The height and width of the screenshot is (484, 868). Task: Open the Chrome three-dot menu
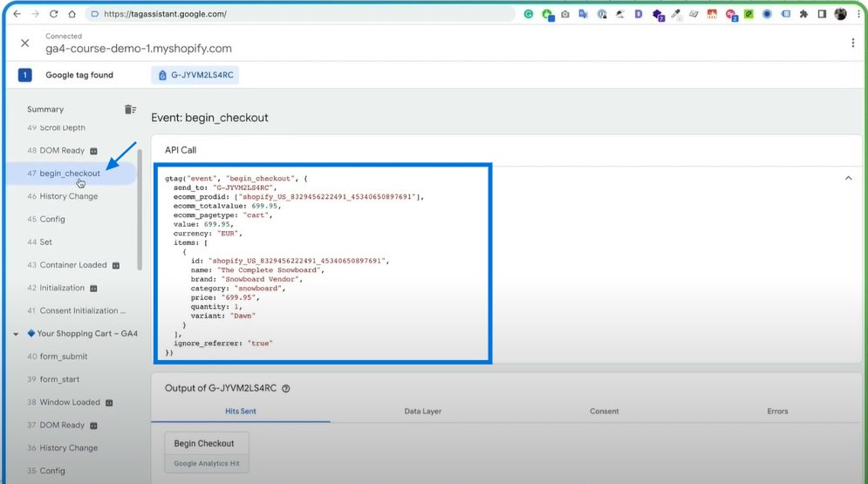point(858,14)
